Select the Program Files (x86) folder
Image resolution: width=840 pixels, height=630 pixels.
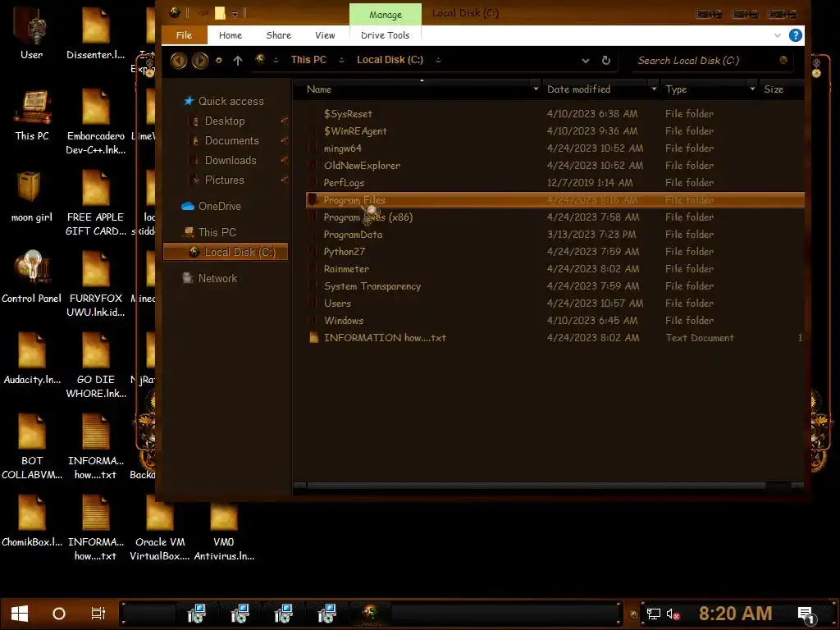tap(555, 217)
